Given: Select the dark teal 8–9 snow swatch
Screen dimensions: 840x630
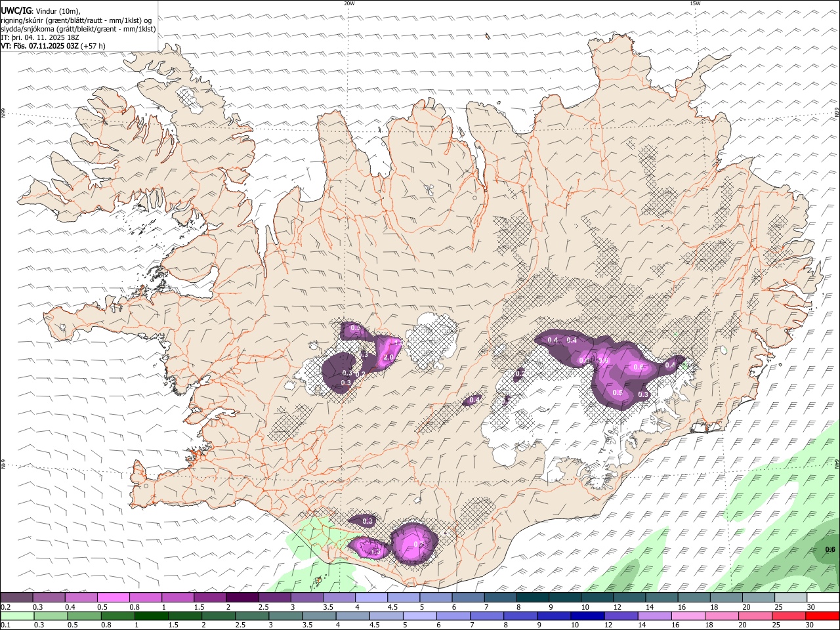Looking at the screenshot, I should [x=532, y=597].
